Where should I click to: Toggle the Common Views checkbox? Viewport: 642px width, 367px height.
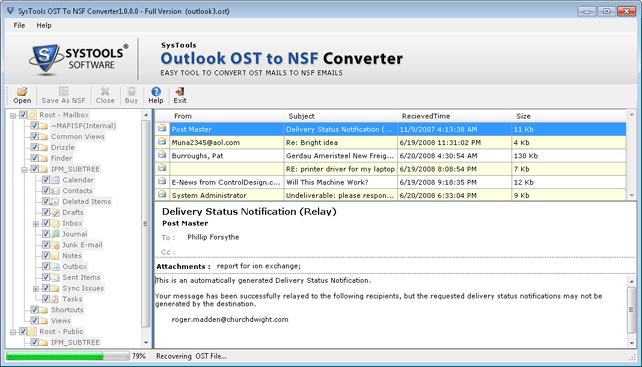click(34, 136)
